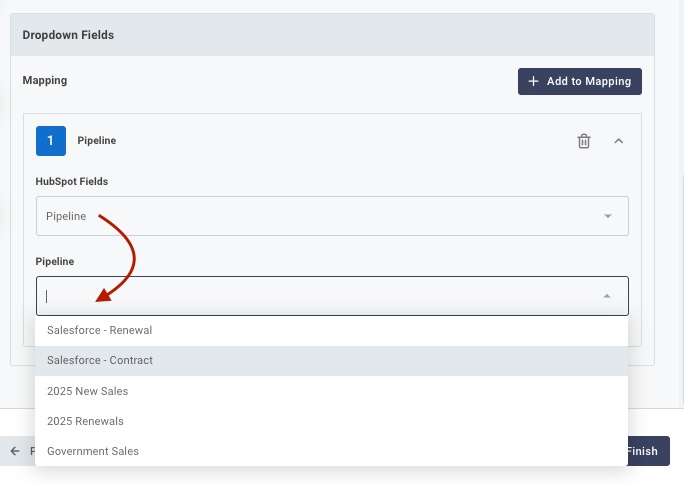
Task: Choose the Government Sales option
Action: pos(93,451)
